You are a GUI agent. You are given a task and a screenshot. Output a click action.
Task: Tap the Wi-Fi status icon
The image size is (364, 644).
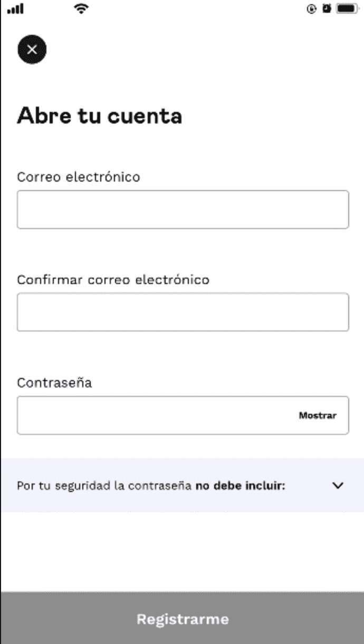coord(81,8)
